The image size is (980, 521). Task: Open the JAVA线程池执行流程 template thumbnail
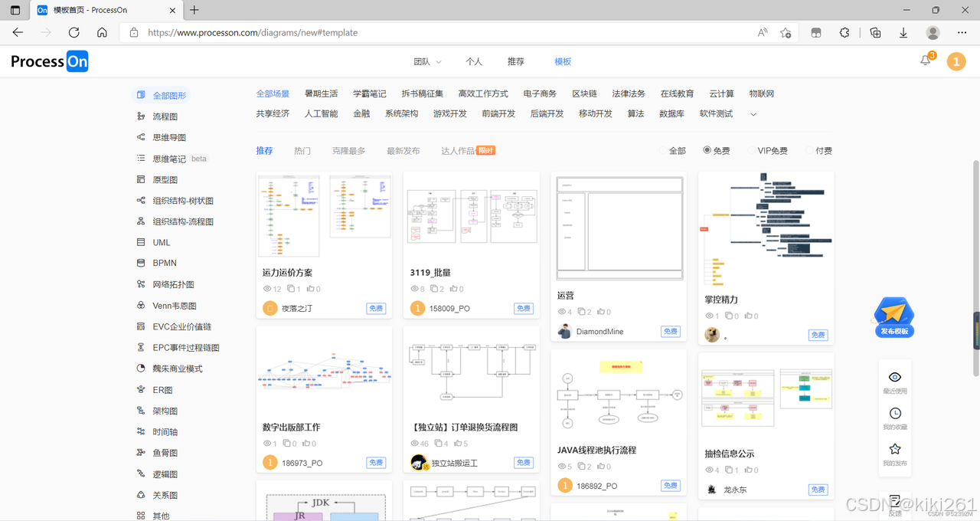pos(619,392)
